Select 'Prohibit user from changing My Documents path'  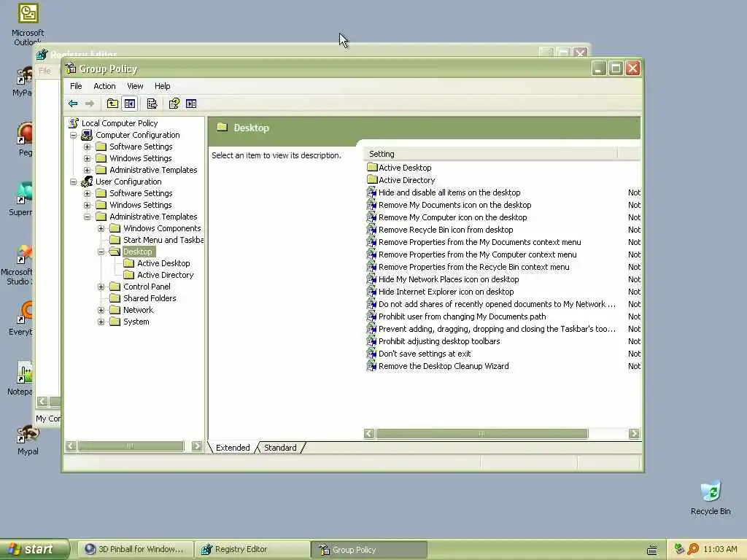462,316
